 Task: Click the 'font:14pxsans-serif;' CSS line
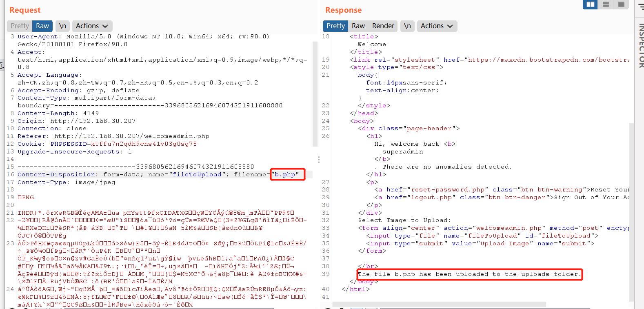pyautogui.click(x=406, y=82)
